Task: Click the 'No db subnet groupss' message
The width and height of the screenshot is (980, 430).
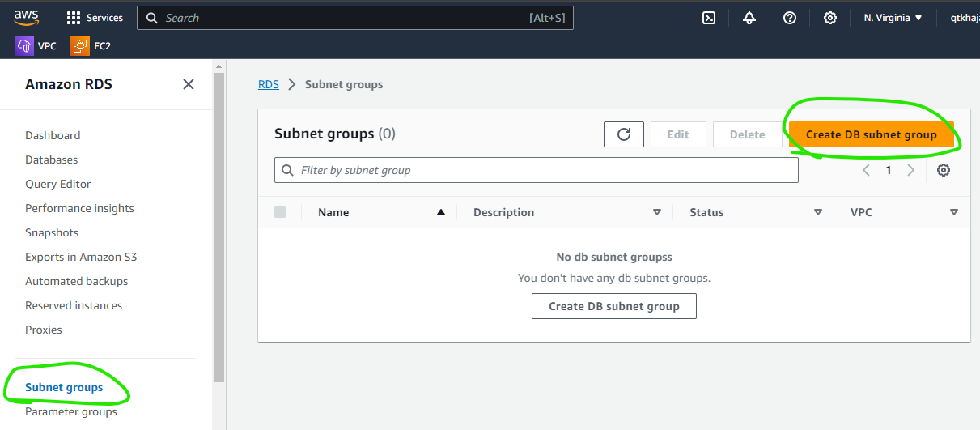Action: pos(614,257)
